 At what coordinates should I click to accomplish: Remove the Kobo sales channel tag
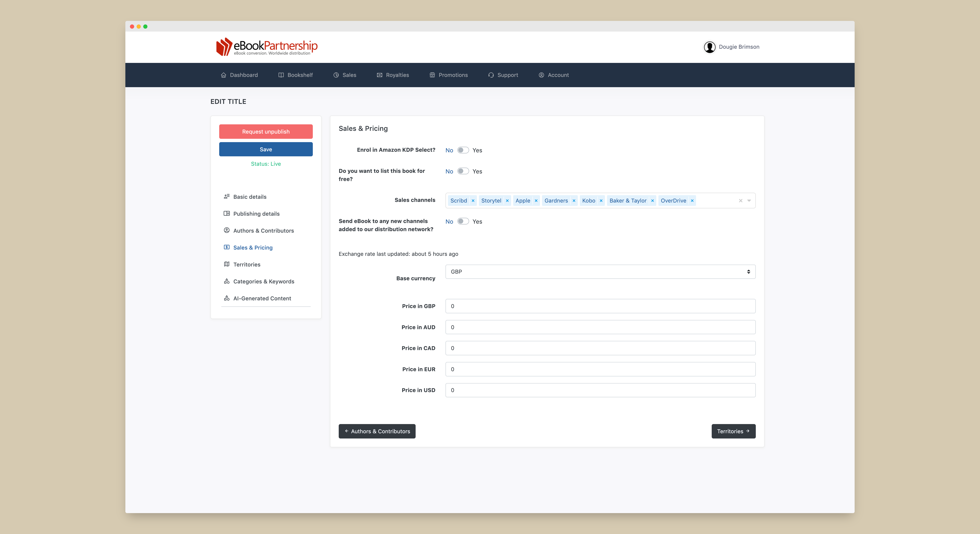point(601,201)
